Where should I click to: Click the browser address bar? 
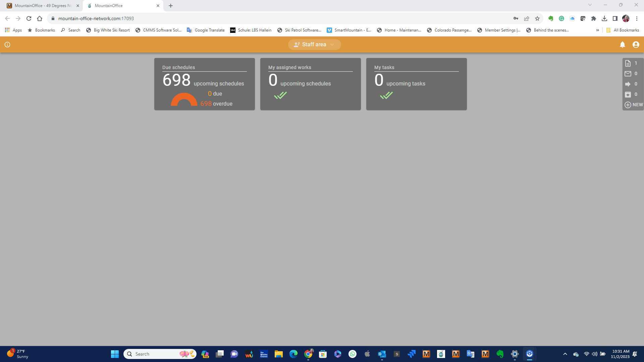268,18
